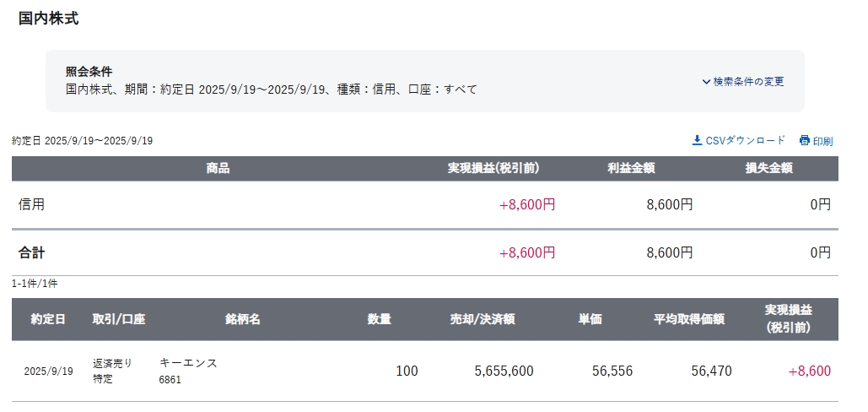The image size is (868, 412).
Task: Click the stock code 6861
Action: (x=170, y=380)
